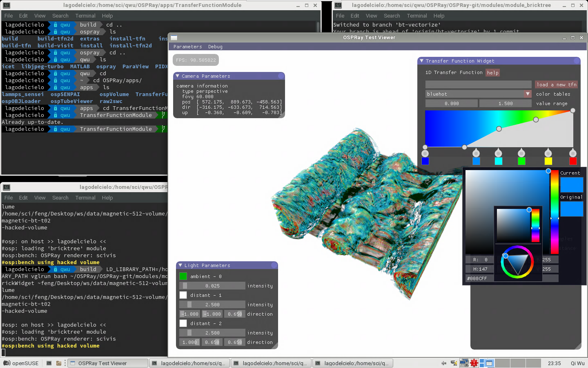The width and height of the screenshot is (588, 368).
Task: Select the yellow color stop handle
Action: tap(548, 153)
